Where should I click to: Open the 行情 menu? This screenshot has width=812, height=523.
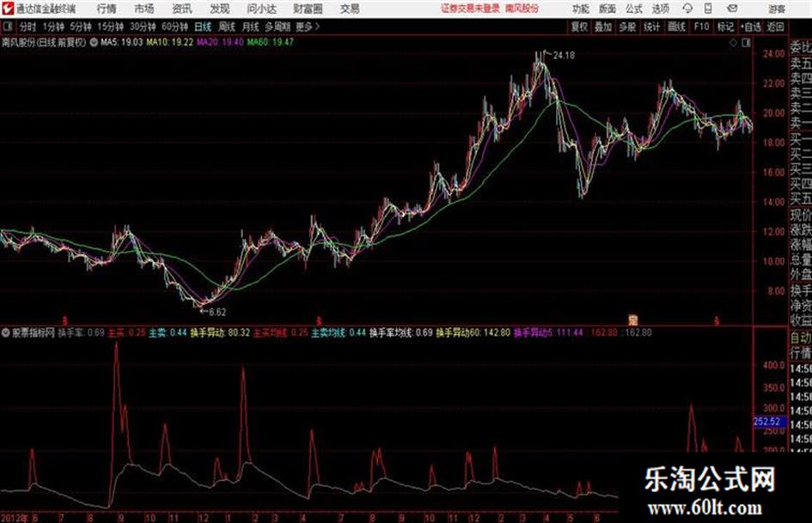tap(107, 9)
